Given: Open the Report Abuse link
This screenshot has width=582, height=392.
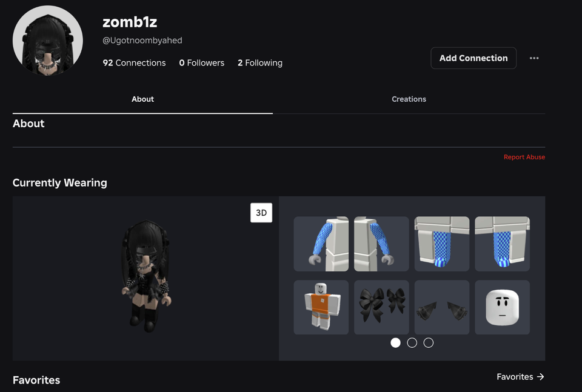Looking at the screenshot, I should pos(524,156).
